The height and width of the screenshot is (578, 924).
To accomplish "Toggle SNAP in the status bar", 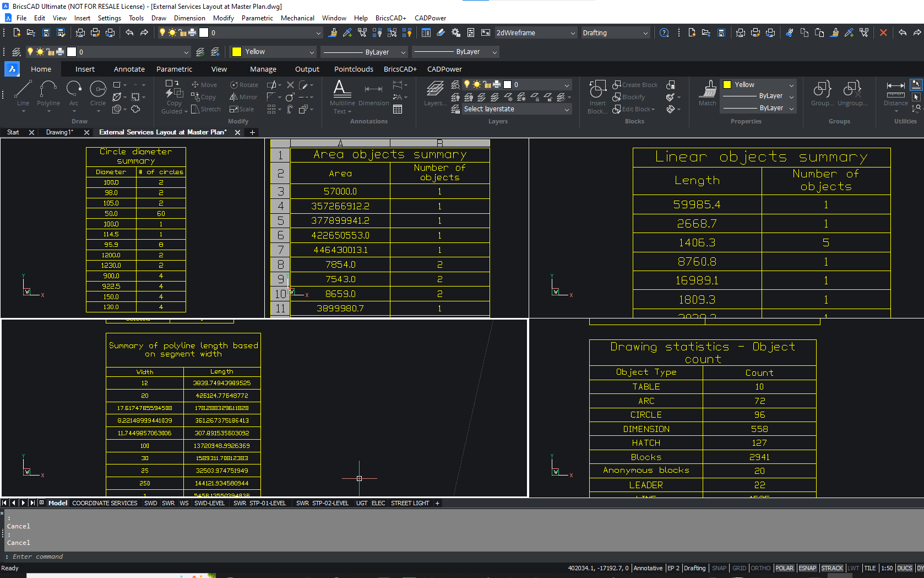I will pyautogui.click(x=719, y=568).
